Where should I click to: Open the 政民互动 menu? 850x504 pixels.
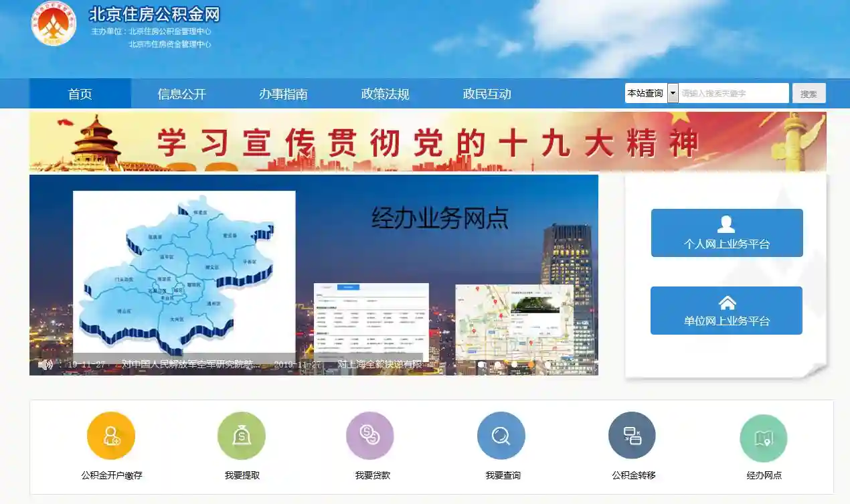pyautogui.click(x=486, y=94)
